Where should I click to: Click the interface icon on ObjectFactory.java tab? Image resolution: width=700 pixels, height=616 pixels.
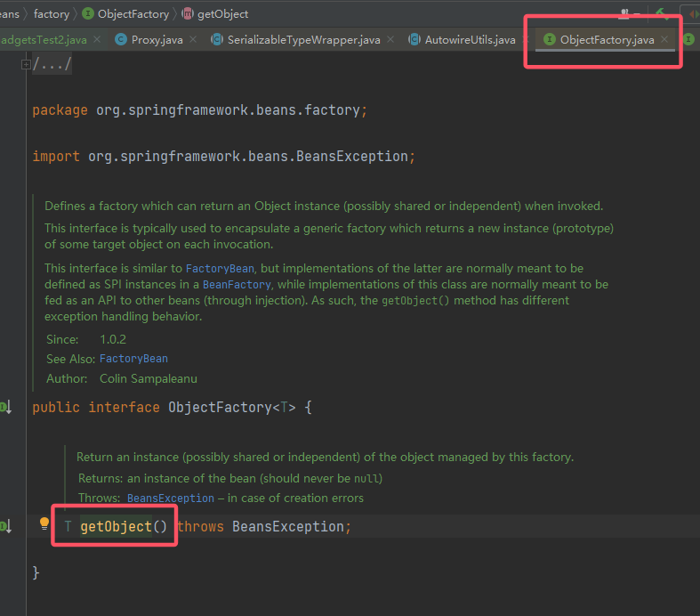(550, 40)
